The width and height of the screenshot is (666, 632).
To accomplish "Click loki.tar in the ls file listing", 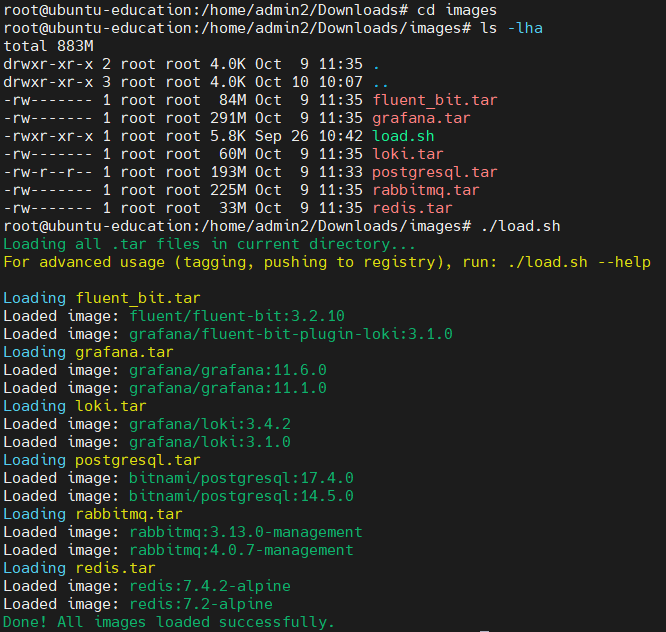I will click(x=407, y=154).
